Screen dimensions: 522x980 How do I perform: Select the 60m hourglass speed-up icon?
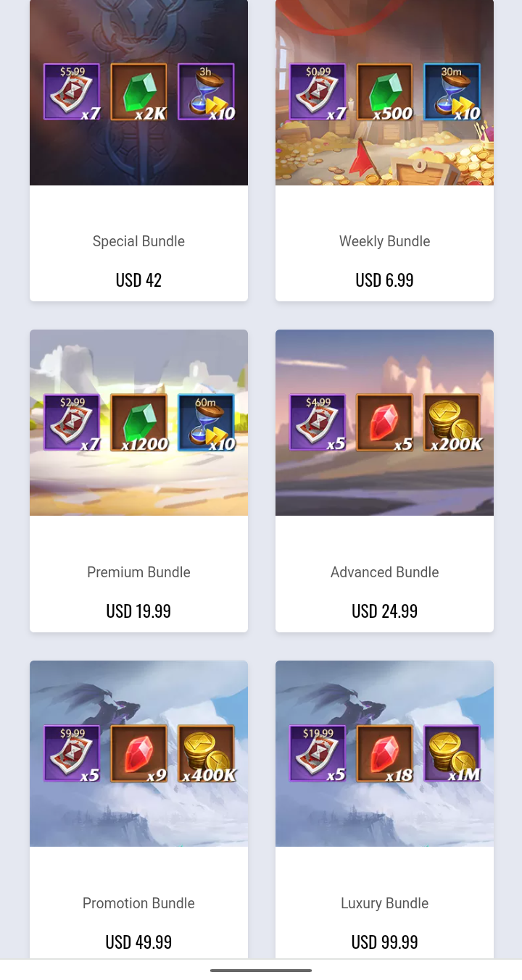206,422
